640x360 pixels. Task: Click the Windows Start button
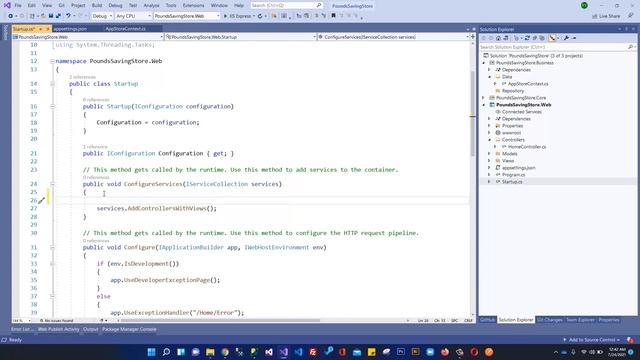[x=151, y=352]
